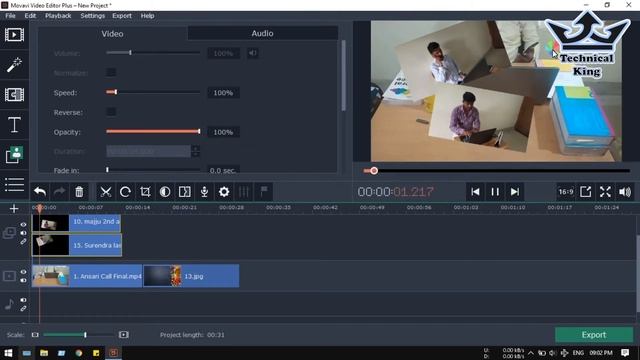This screenshot has width=640, height=360.
Task: Mute the audio music track
Action: coord(23,300)
